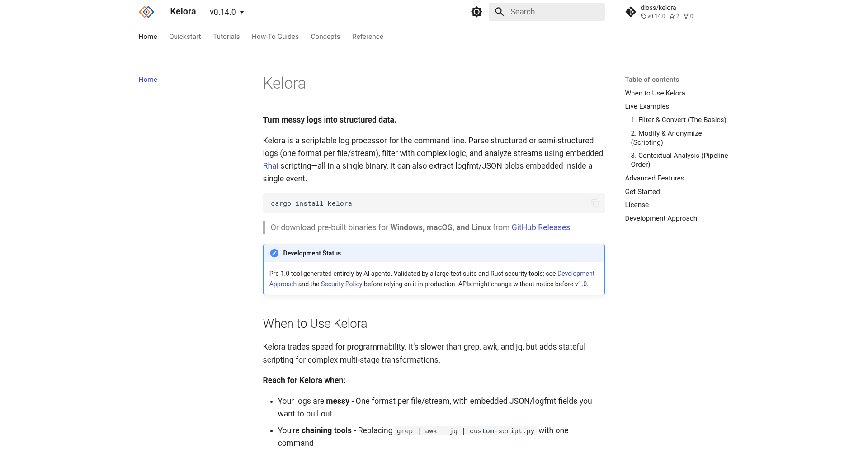Viewport: 868px width, 449px height.
Task: Open the Reference tab
Action: pyautogui.click(x=368, y=37)
